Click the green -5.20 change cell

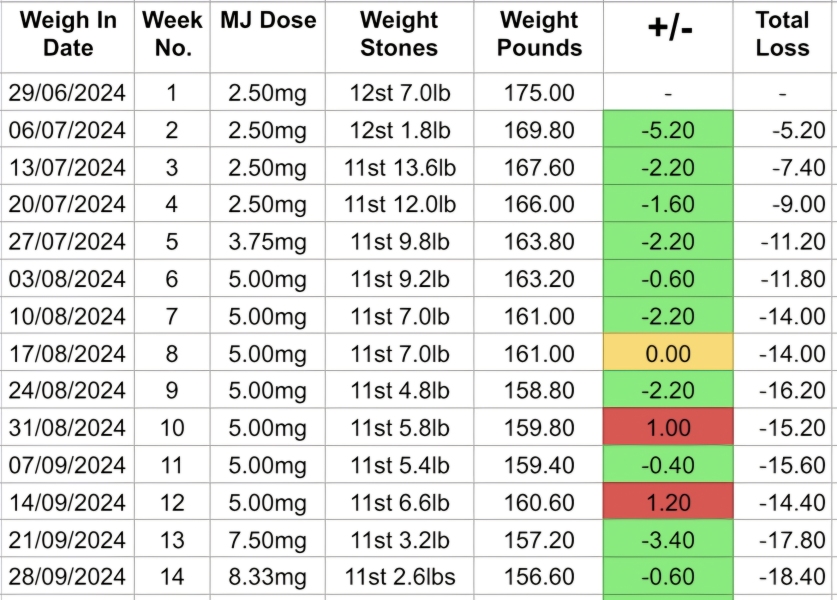pyautogui.click(x=668, y=130)
